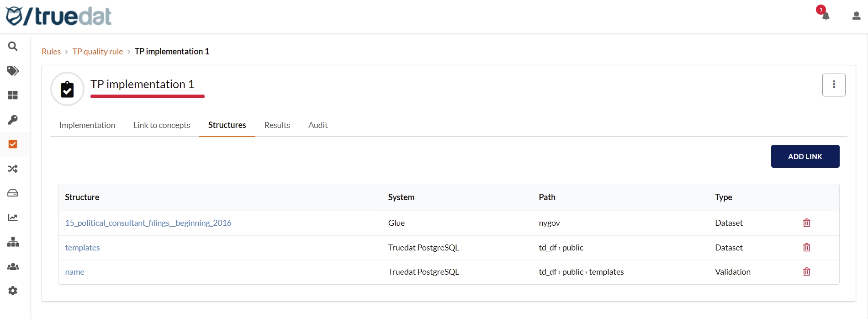This screenshot has width=868, height=319.
Task: Click the key icon in sidebar
Action: (13, 120)
